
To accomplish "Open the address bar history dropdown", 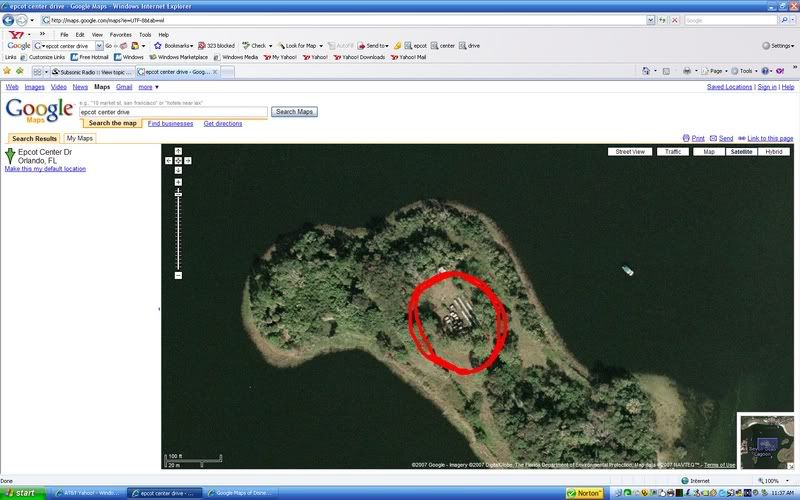I will pos(651,20).
